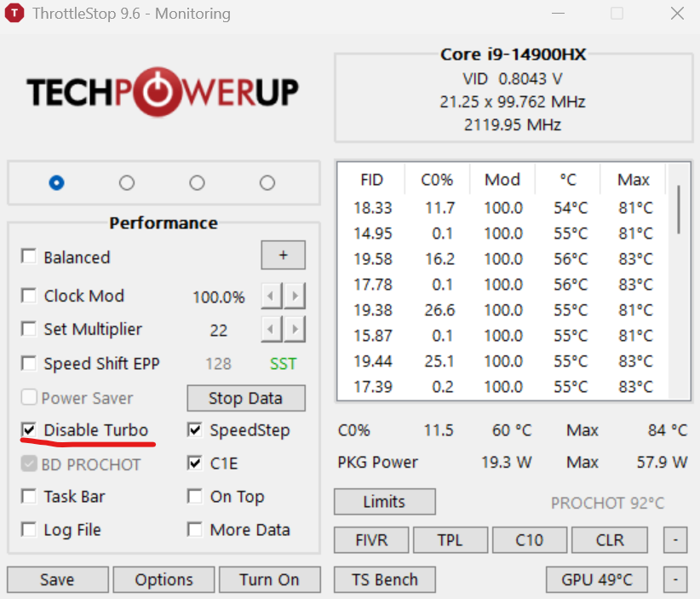Click the Max column header

tap(633, 180)
